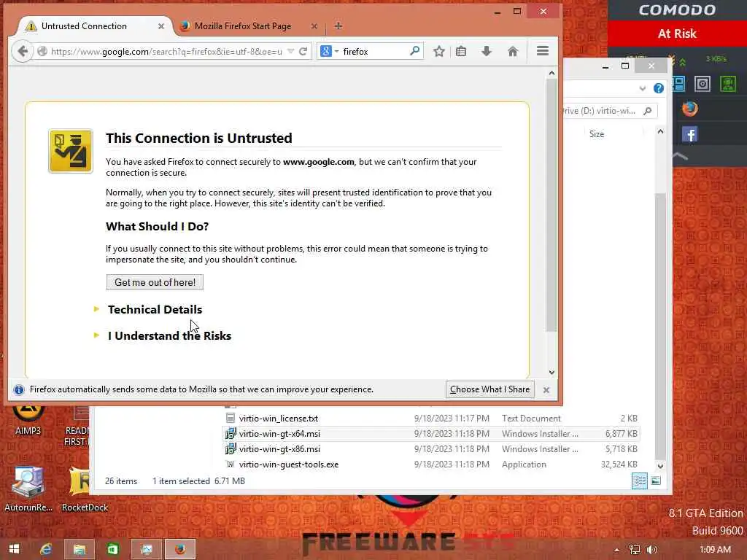The width and height of the screenshot is (747, 560).
Task: Click Comodo widget target-square icon
Action: coord(703,84)
